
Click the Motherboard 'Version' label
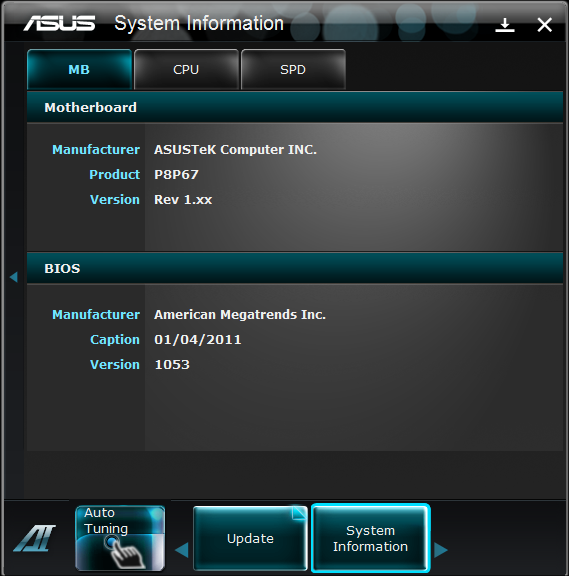115,199
